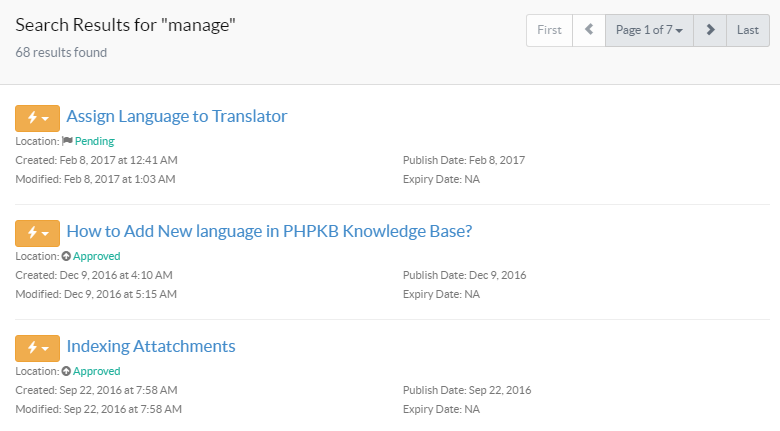Click the 68 results found text
780x431 pixels.
pyautogui.click(x=61, y=52)
